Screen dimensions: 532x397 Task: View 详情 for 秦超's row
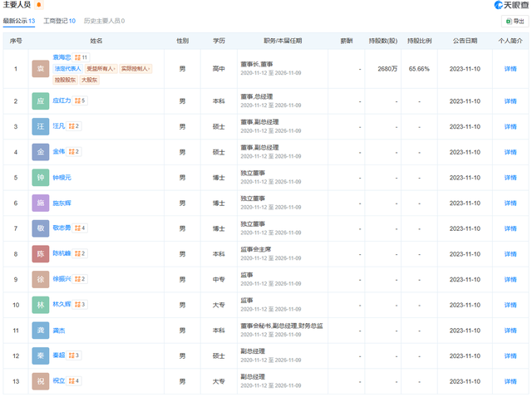coord(510,355)
